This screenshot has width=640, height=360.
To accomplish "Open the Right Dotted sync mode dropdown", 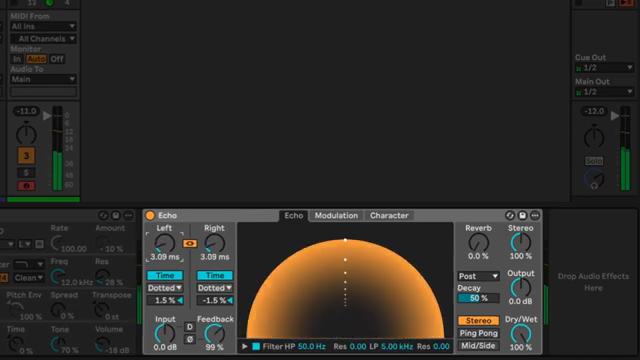I will (x=215, y=288).
